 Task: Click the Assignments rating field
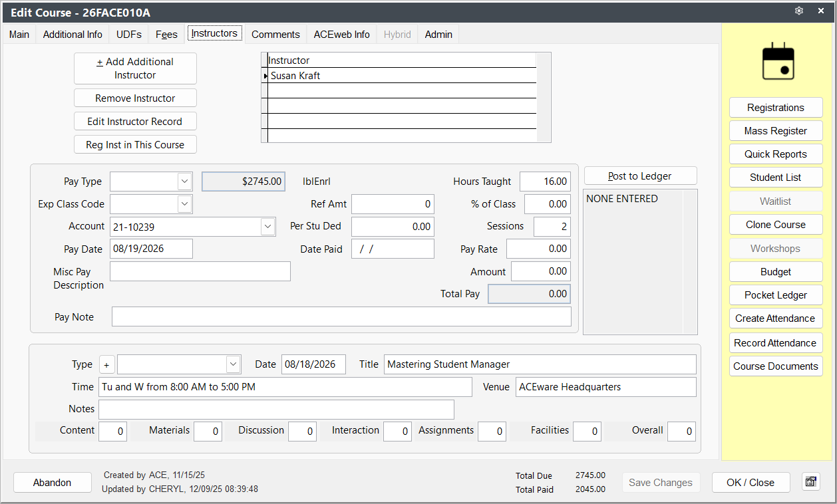pos(492,431)
